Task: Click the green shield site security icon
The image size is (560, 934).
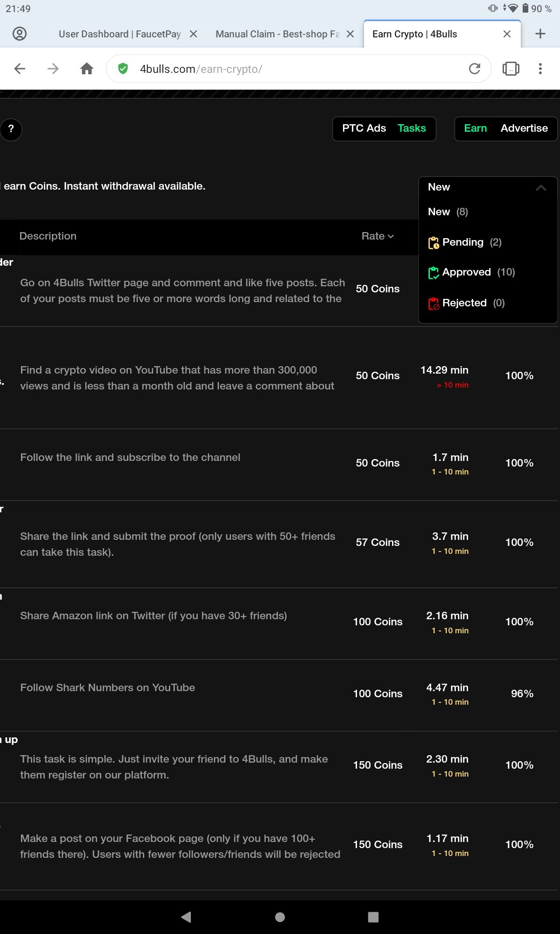Action: [123, 69]
